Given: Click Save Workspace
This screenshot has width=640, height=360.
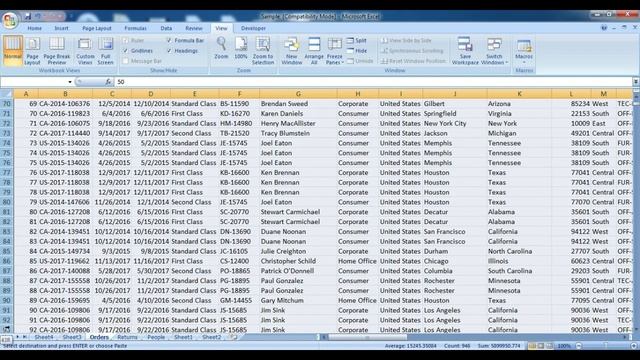Looking at the screenshot, I should (x=465, y=50).
